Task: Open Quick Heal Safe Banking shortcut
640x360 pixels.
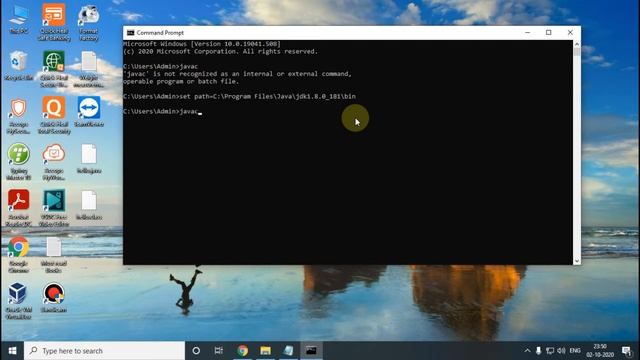Action: click(54, 22)
